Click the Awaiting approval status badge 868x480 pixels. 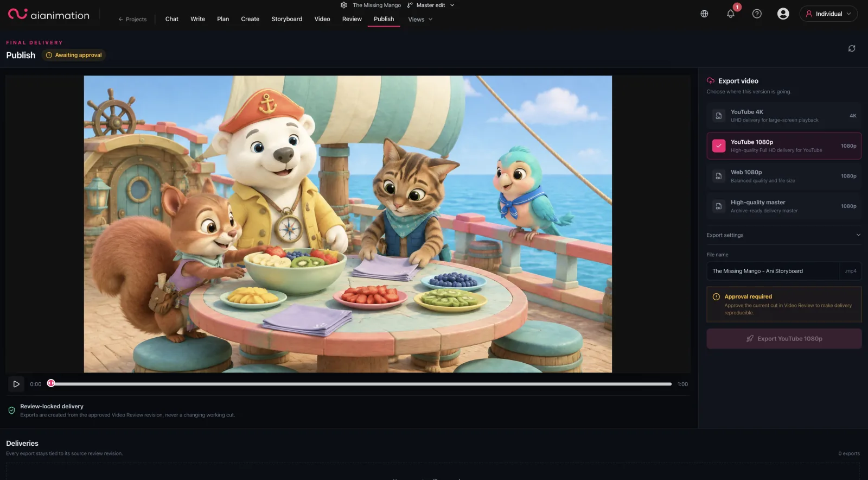[x=74, y=55]
